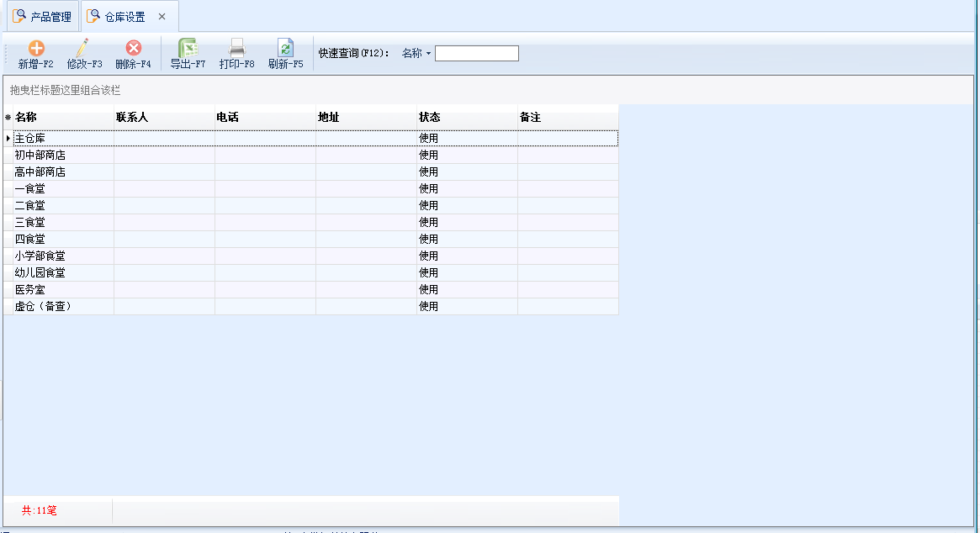This screenshot has height=533, width=980.
Task: Sort by the 名称 column header
Action: point(63,118)
